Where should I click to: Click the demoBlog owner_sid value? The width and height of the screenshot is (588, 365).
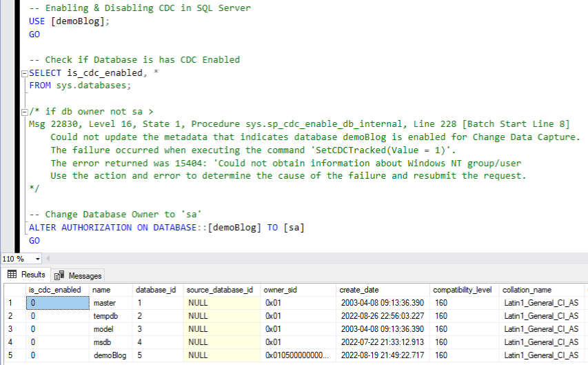pos(298,355)
